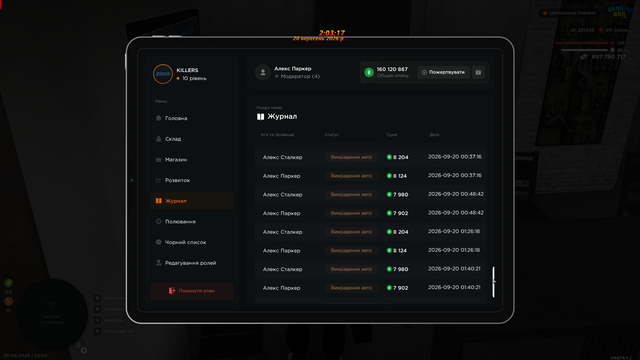Click the person icon beside Редагування ролей
640x360 pixels.
158,263
